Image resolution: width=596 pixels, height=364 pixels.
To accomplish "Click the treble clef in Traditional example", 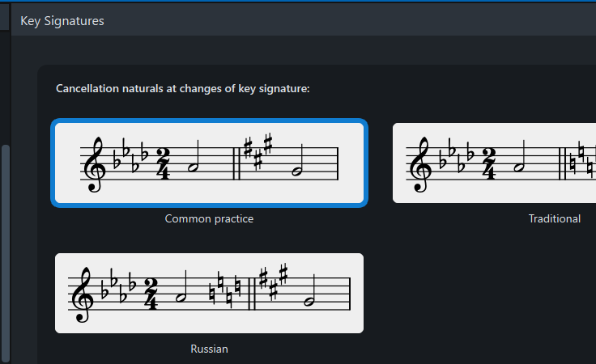I will click(x=421, y=164).
